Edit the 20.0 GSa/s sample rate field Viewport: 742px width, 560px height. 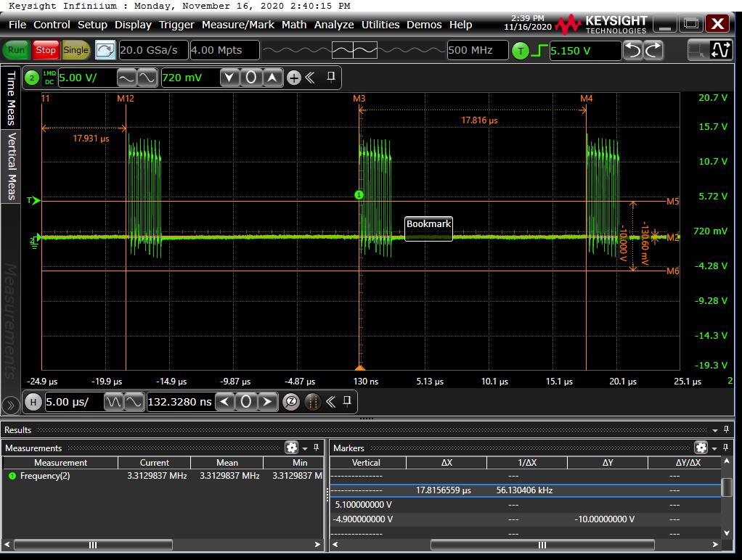153,50
